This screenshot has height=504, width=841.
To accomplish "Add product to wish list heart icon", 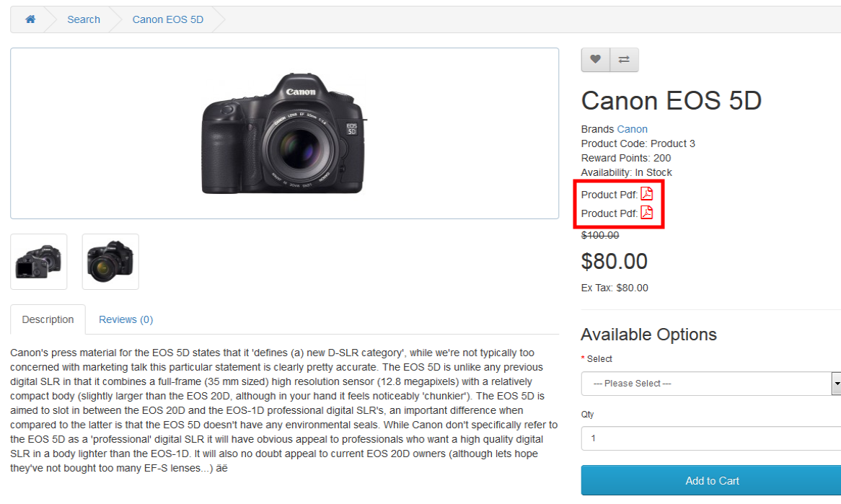I will [595, 60].
